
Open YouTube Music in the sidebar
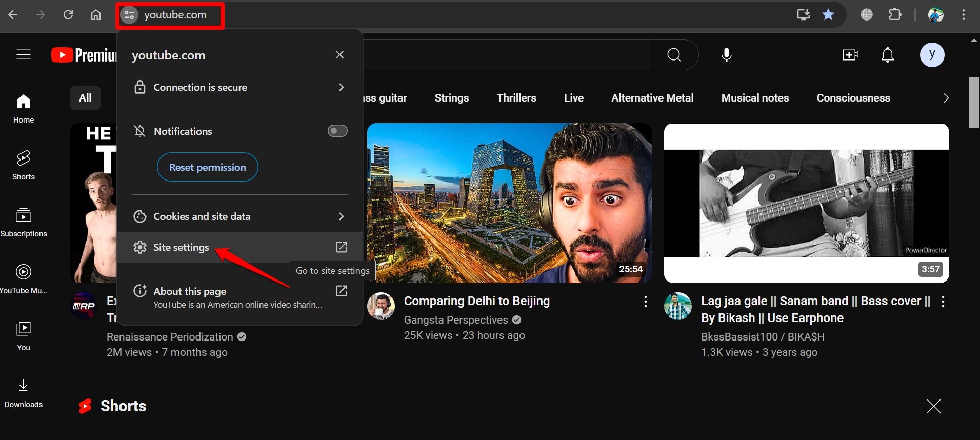pos(24,279)
